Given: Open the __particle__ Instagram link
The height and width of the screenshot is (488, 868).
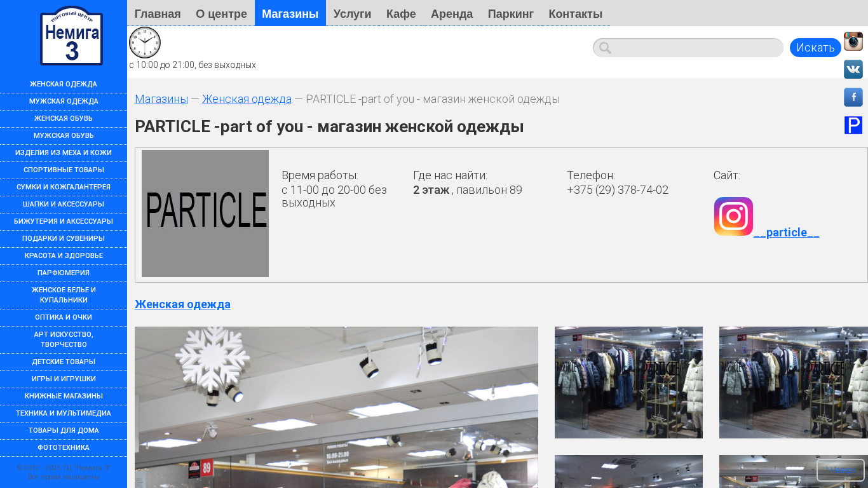Looking at the screenshot, I should [786, 233].
